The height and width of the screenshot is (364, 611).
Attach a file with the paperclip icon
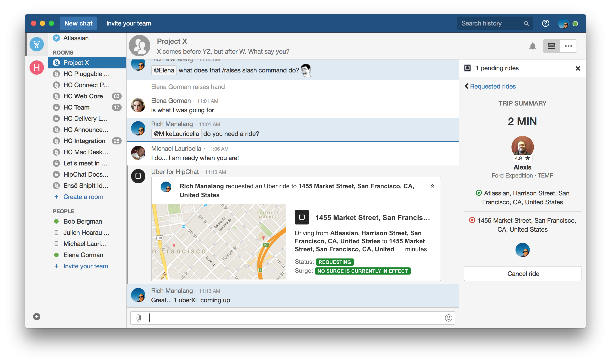(x=139, y=318)
